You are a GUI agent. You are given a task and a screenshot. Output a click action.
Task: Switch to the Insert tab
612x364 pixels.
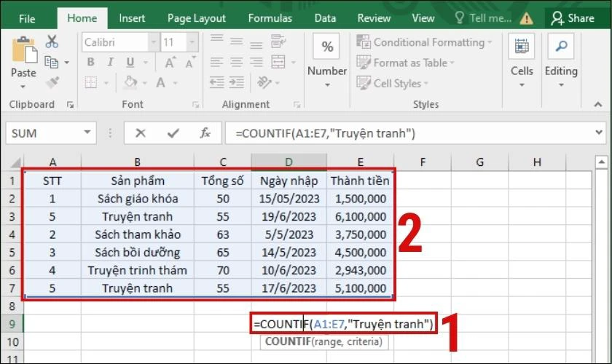coord(132,18)
